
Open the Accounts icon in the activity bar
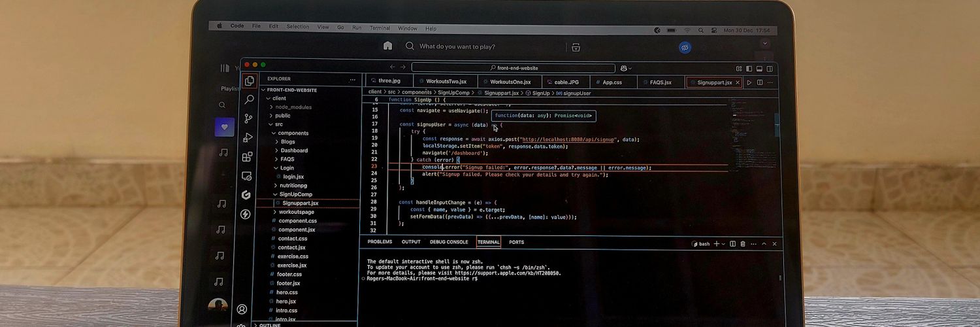point(242,309)
